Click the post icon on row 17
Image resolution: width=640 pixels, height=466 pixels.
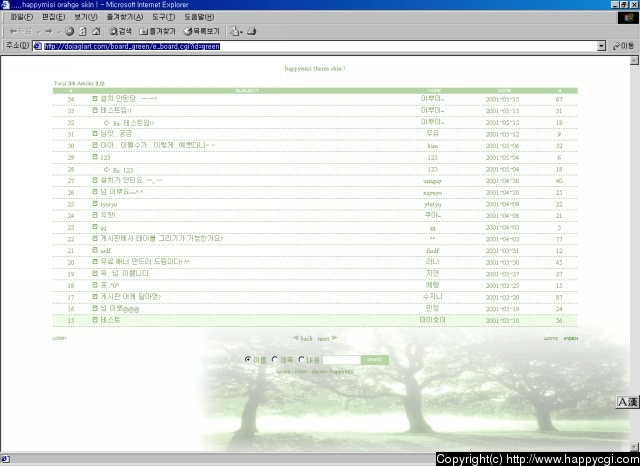click(95, 296)
